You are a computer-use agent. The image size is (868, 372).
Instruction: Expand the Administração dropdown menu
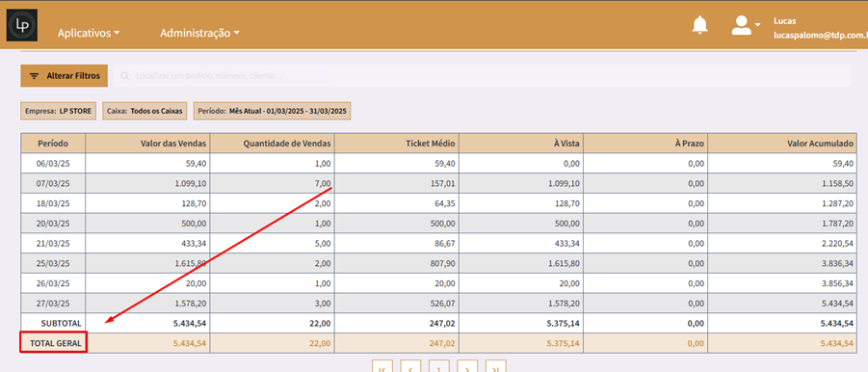click(x=199, y=33)
